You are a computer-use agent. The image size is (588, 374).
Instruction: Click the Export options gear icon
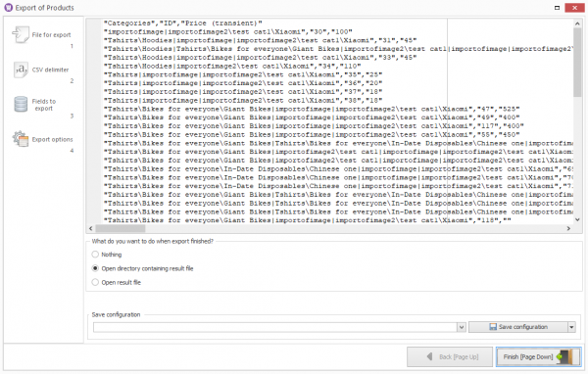pyautogui.click(x=21, y=139)
